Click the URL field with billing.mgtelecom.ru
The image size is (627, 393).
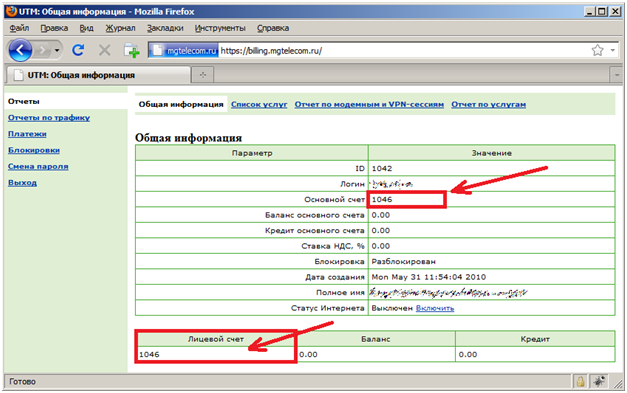pos(404,51)
